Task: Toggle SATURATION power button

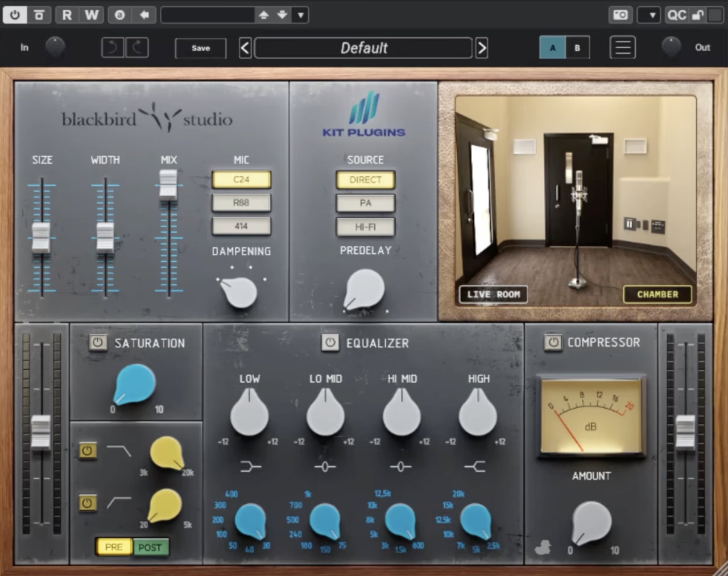Action: (98, 342)
